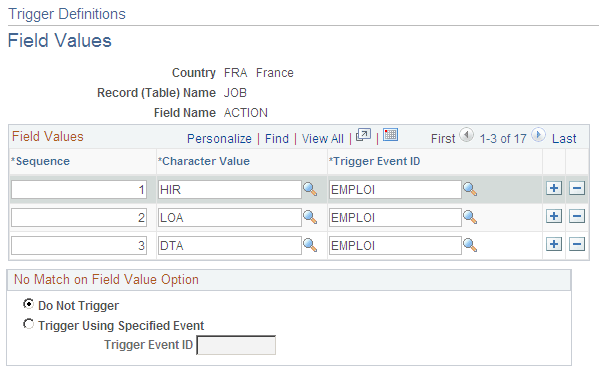Screen dimensions: 599x374
Task: Select Trigger Using Specified Event option
Action: pos(28,324)
